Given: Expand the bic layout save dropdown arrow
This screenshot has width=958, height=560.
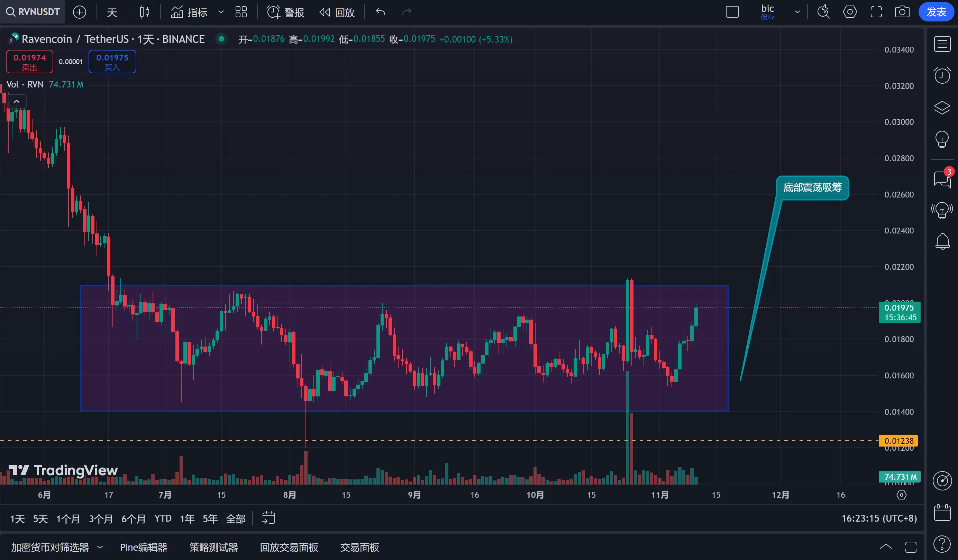Looking at the screenshot, I should (x=797, y=12).
